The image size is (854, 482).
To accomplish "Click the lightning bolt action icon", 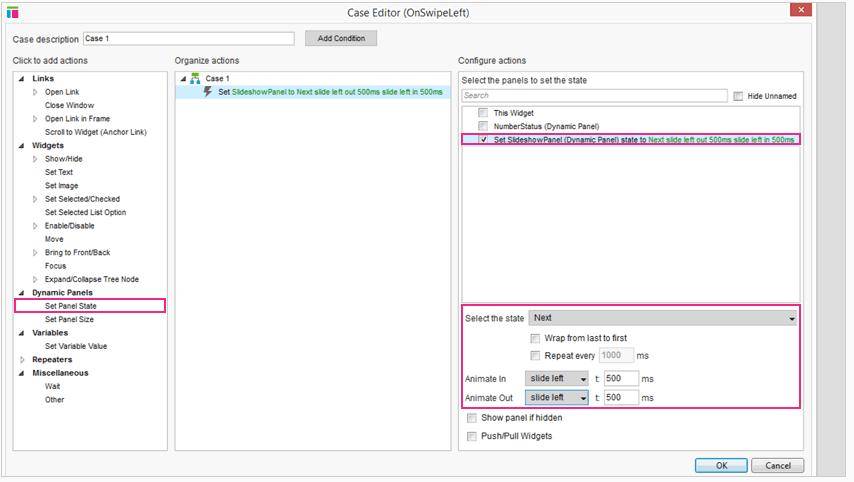I will [x=208, y=92].
